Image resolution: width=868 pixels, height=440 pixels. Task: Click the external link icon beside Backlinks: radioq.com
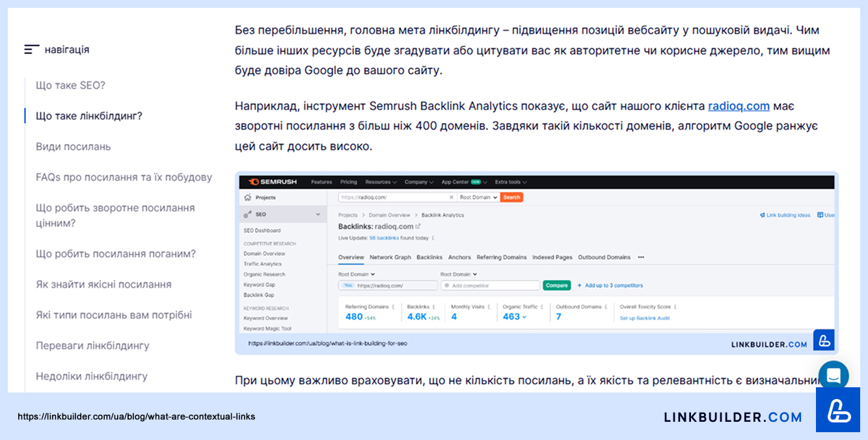pyautogui.click(x=418, y=226)
